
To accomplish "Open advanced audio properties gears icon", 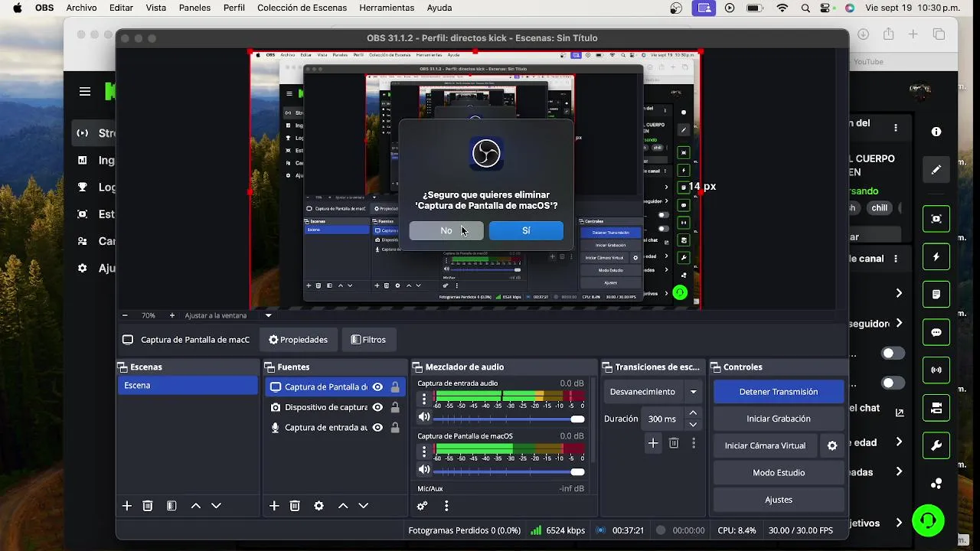I will point(422,506).
